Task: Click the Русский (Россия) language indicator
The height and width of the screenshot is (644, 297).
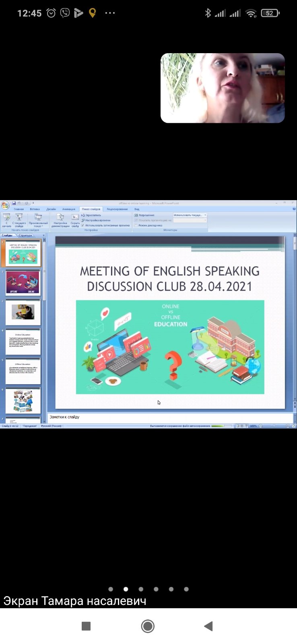Action: pos(51,426)
